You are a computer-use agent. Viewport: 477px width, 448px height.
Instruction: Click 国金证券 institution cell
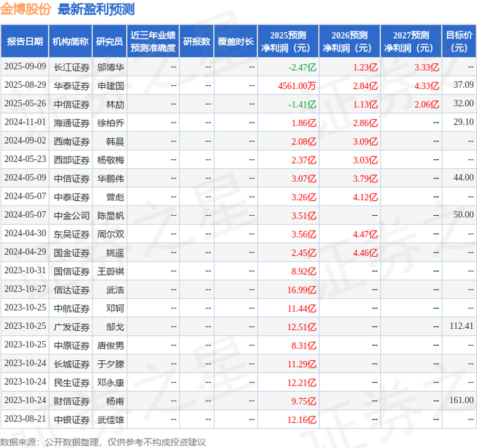click(x=72, y=253)
